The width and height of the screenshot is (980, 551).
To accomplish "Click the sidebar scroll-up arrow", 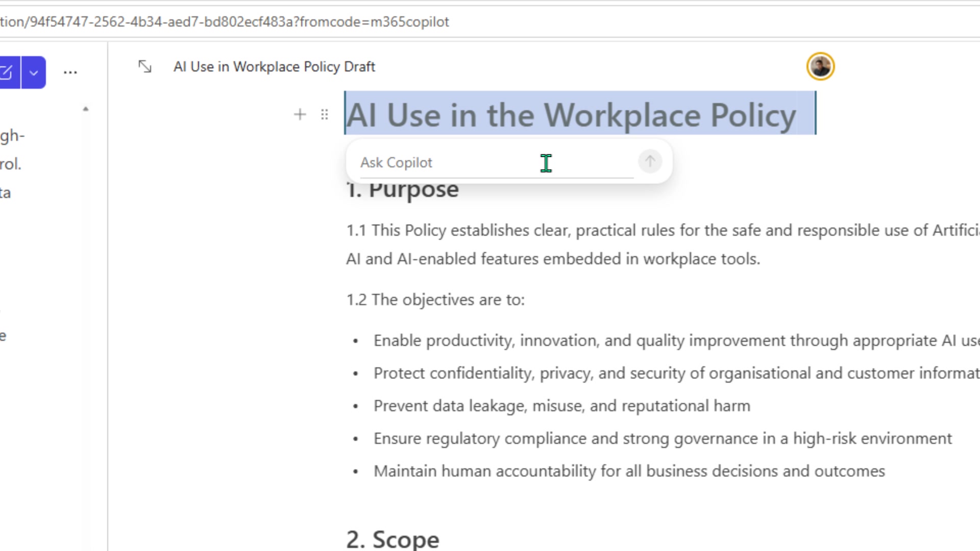I will 86,109.
